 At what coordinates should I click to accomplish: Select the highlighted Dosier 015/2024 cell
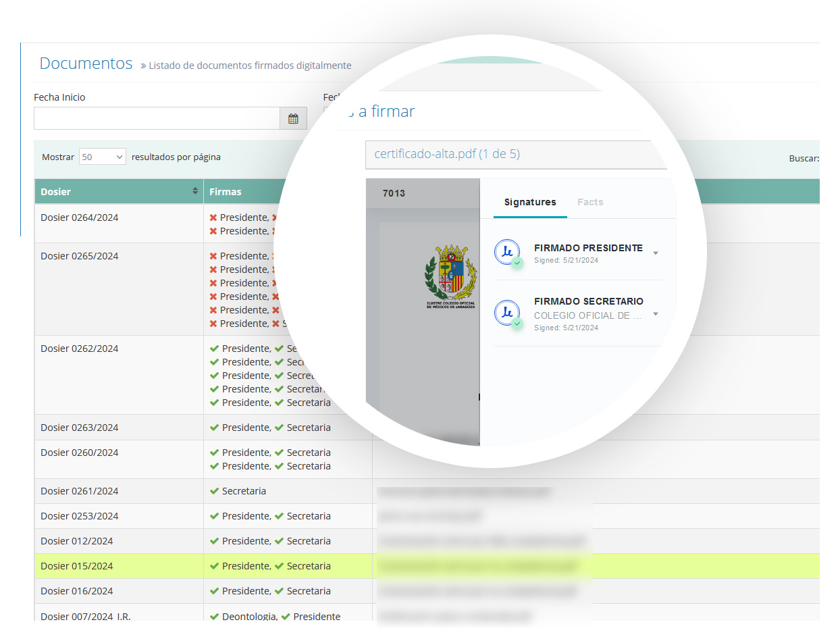119,566
